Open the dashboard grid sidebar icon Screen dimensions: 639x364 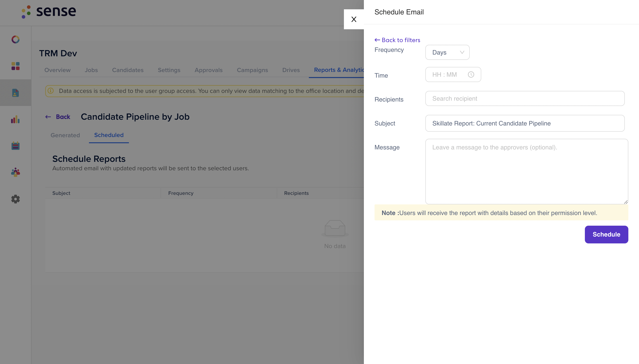16,66
